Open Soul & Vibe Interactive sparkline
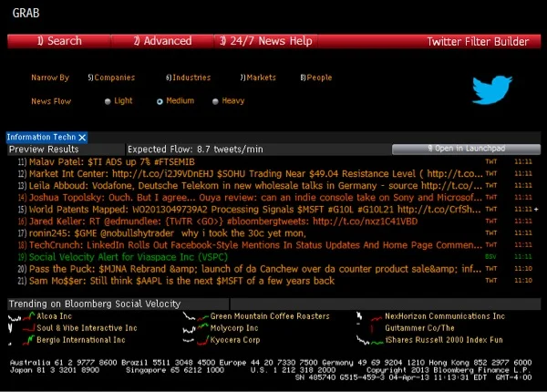The image size is (547, 392). pos(21,328)
